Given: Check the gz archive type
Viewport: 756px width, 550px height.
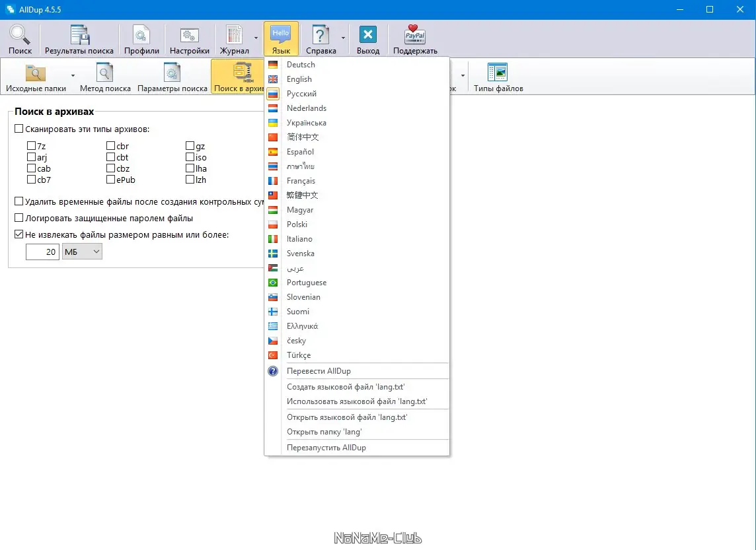Looking at the screenshot, I should pyautogui.click(x=190, y=145).
